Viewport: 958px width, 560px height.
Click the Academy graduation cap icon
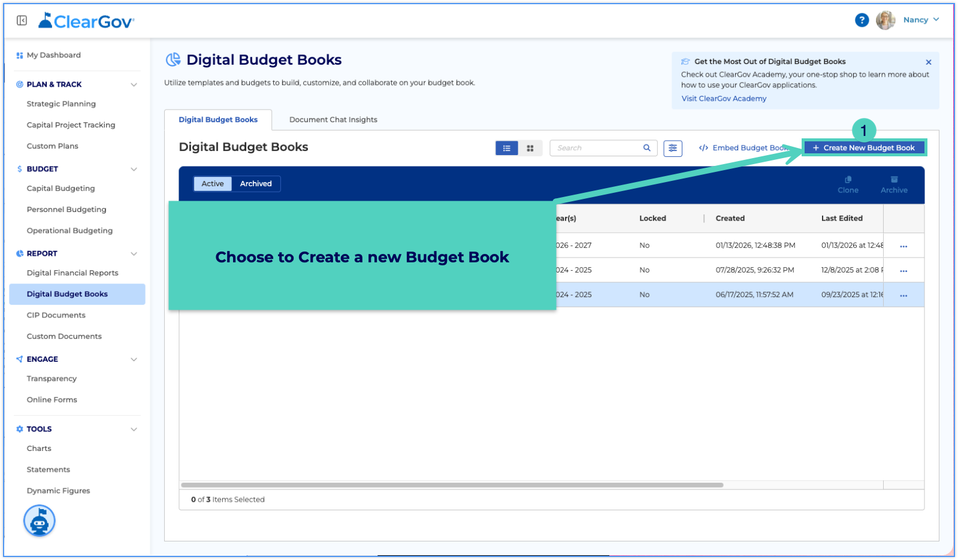coord(685,62)
